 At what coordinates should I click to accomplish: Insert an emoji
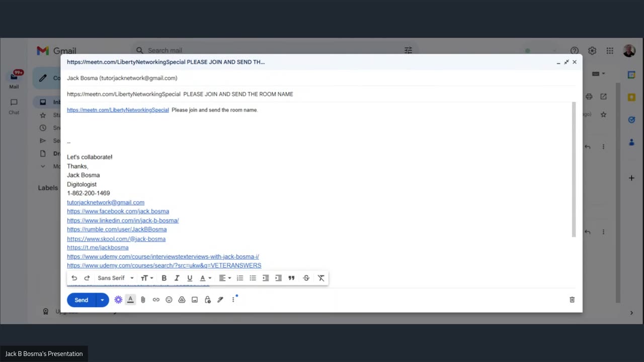pyautogui.click(x=169, y=300)
